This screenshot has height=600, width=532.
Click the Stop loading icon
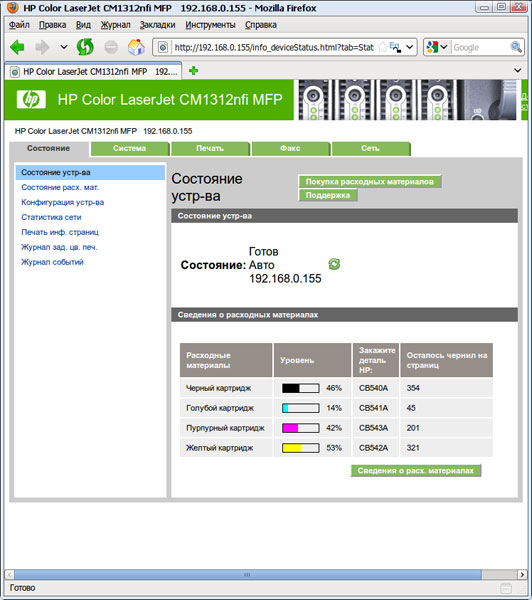tap(111, 47)
